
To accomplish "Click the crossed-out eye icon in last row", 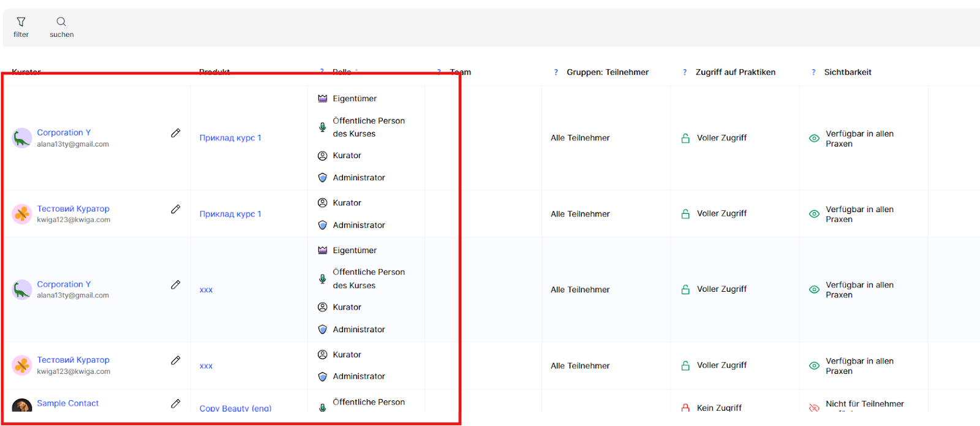I will (814, 407).
